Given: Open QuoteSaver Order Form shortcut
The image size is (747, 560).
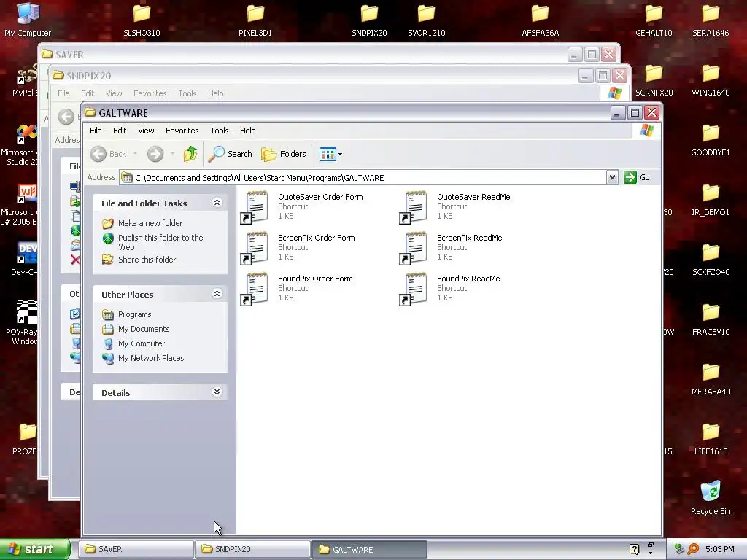Looking at the screenshot, I should (301, 206).
